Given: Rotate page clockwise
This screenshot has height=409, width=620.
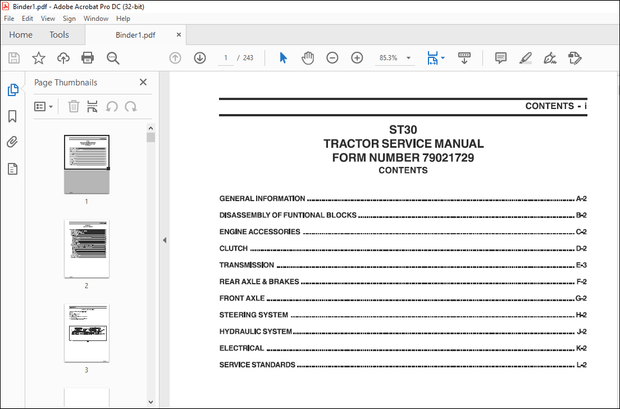Looking at the screenshot, I should click(130, 106).
